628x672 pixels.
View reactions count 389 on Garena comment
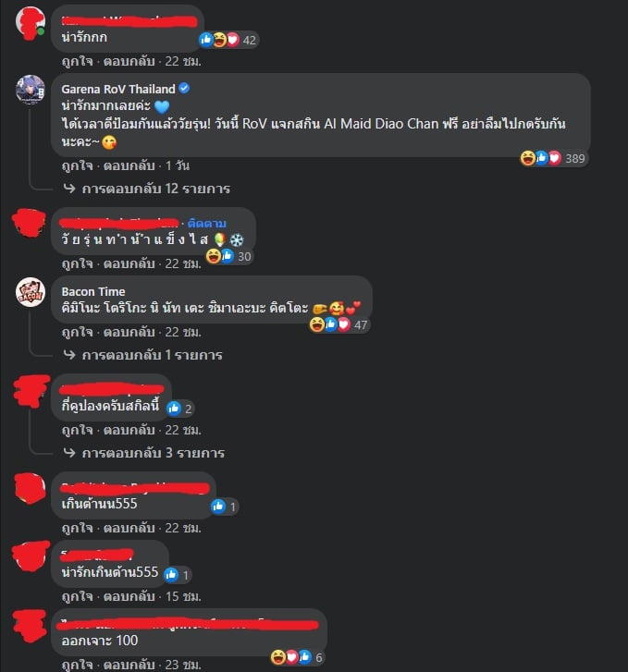[553, 158]
